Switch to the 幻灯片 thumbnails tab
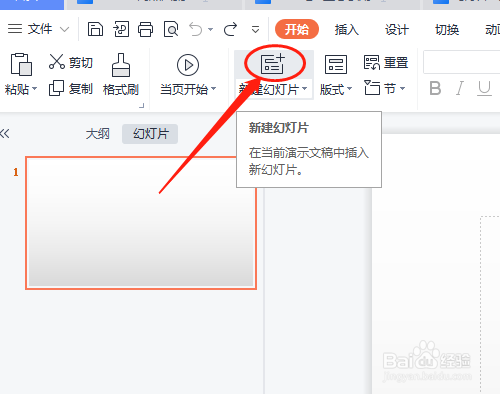This screenshot has height=394, width=500. pyautogui.click(x=150, y=134)
